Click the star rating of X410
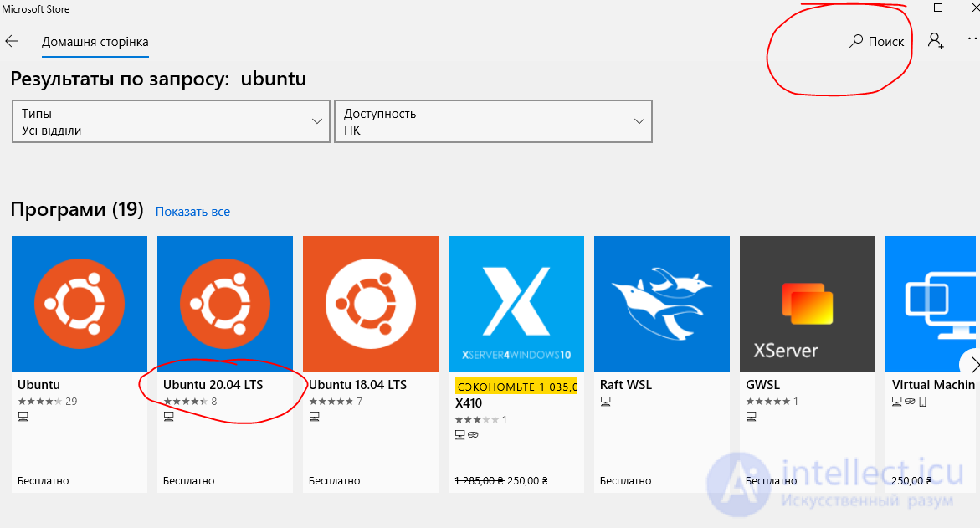 (478, 419)
